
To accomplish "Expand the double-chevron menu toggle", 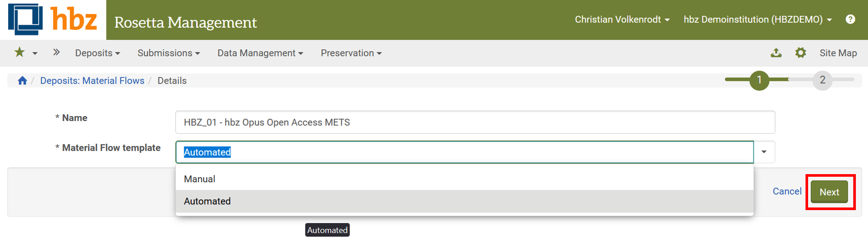I will pos(56,53).
